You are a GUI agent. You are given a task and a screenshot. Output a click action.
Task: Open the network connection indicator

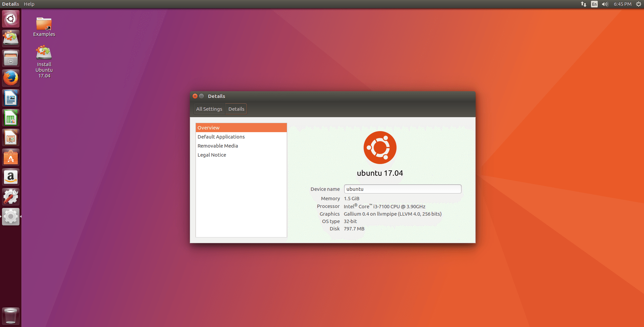(x=584, y=4)
